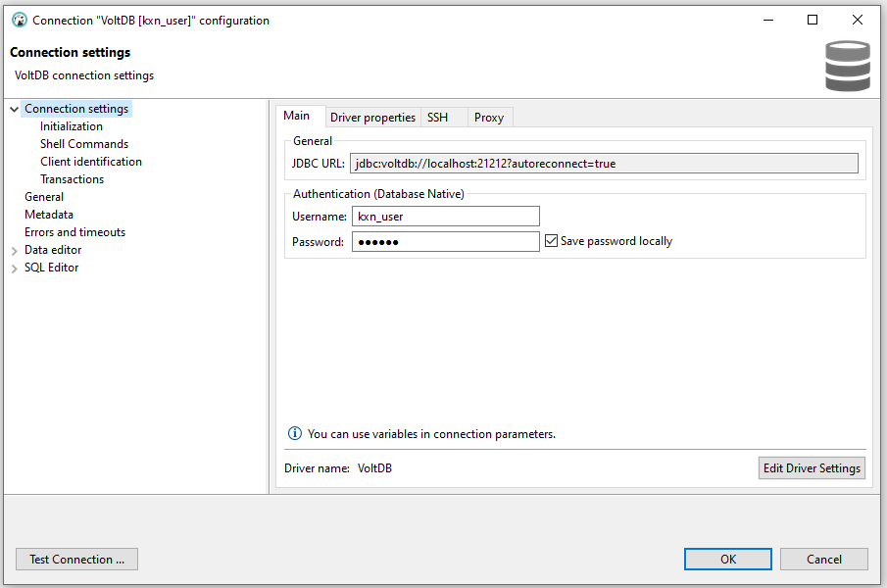Screen dimensions: 887x588
Task: Select Client identification in the tree
Action: 91,161
